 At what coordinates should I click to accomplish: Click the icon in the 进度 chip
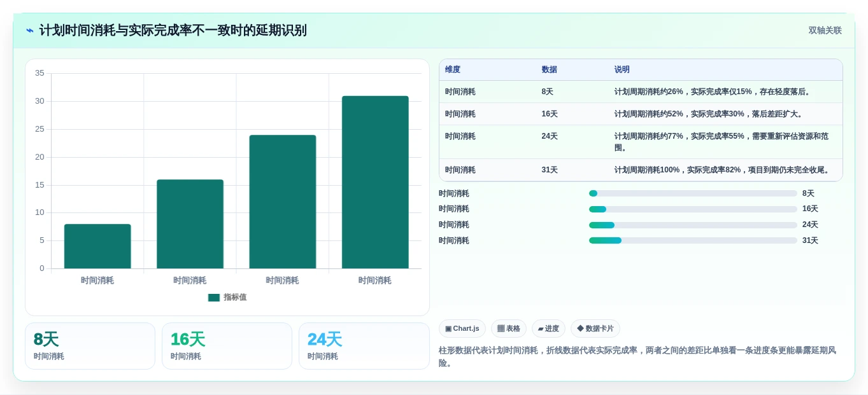pos(541,329)
